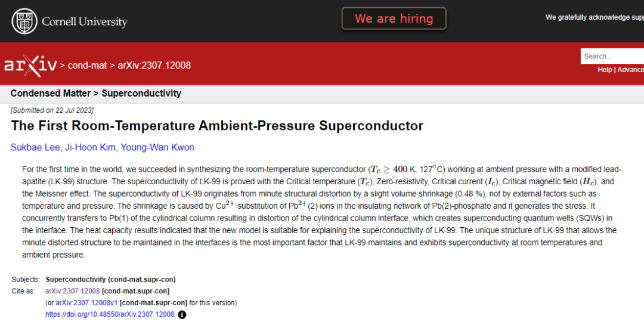Click the paper title heading

click(217, 126)
